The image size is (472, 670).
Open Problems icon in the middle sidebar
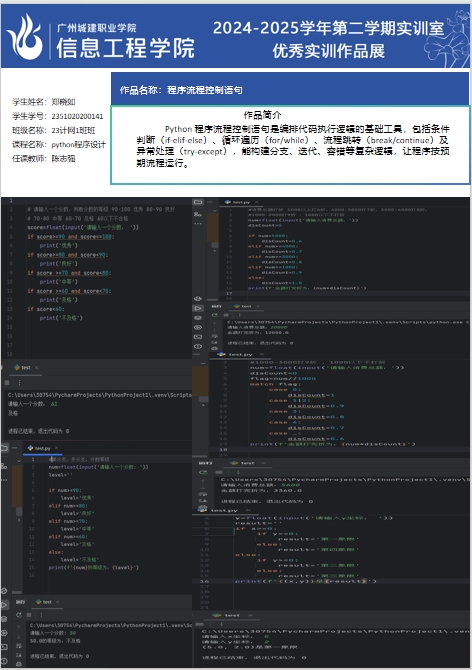click(198, 346)
